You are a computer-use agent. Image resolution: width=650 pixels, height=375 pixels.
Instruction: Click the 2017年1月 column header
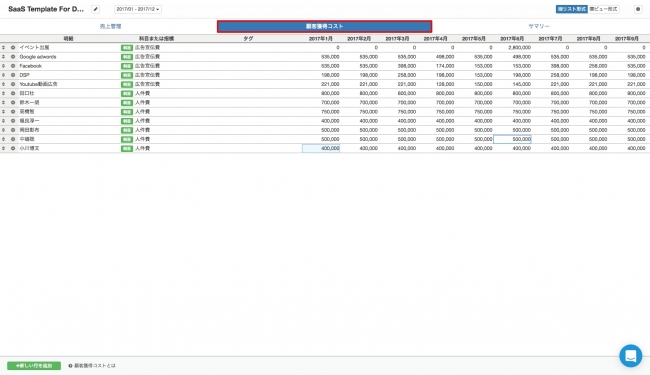321,39
